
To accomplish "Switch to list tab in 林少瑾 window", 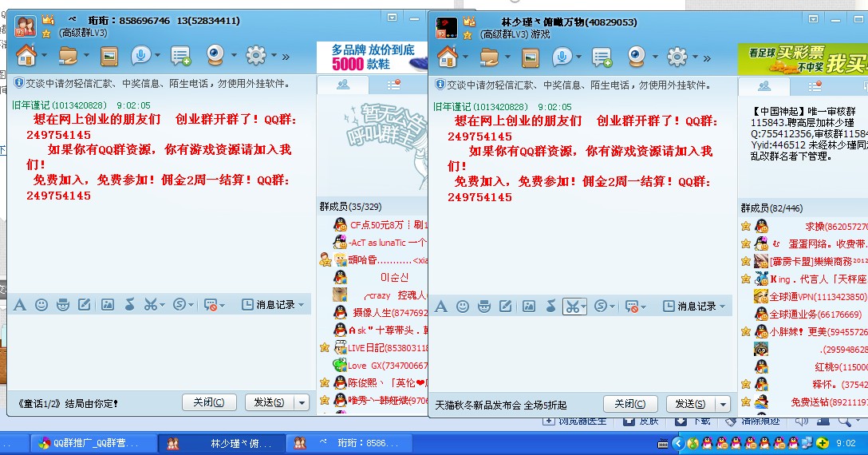I will 815,86.
